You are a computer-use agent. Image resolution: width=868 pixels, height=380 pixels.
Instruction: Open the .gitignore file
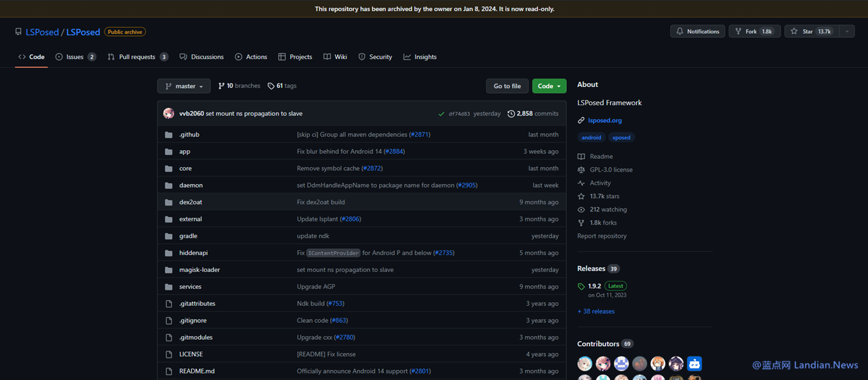(x=193, y=320)
